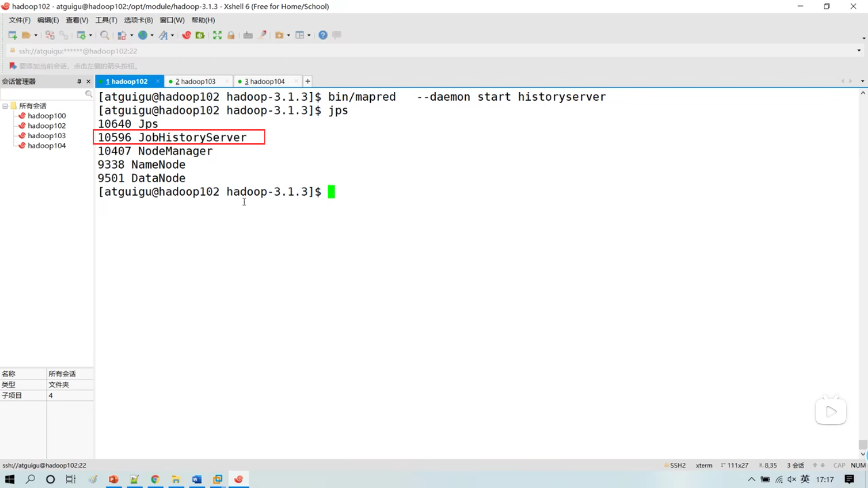Toggle full screen mode icon
This screenshot has height=488, width=868.
217,35
